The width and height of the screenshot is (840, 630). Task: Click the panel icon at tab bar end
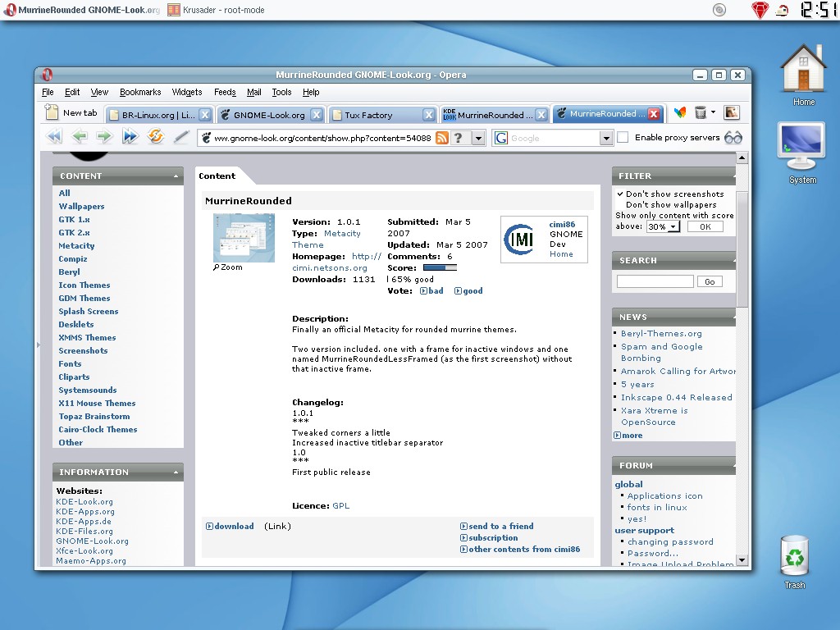[731, 112]
